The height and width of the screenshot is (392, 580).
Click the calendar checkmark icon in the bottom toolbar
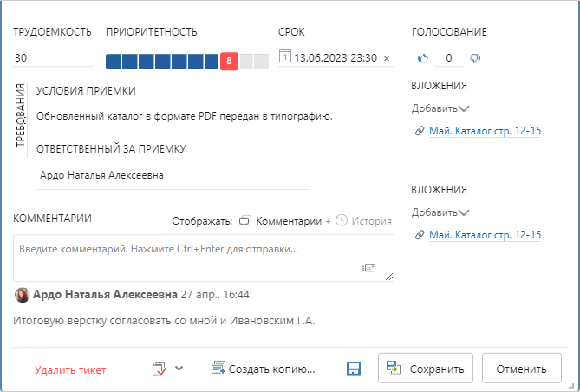click(159, 369)
